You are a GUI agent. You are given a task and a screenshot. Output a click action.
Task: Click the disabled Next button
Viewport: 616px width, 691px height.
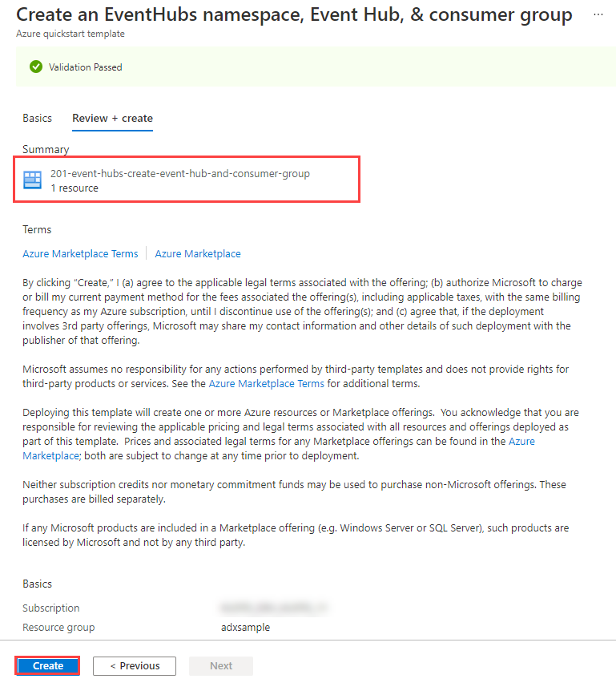pyautogui.click(x=220, y=665)
